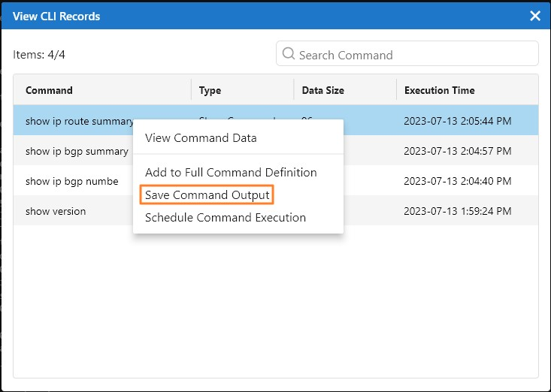Click the Search Command input field
This screenshot has width=551, height=392.
click(x=413, y=55)
